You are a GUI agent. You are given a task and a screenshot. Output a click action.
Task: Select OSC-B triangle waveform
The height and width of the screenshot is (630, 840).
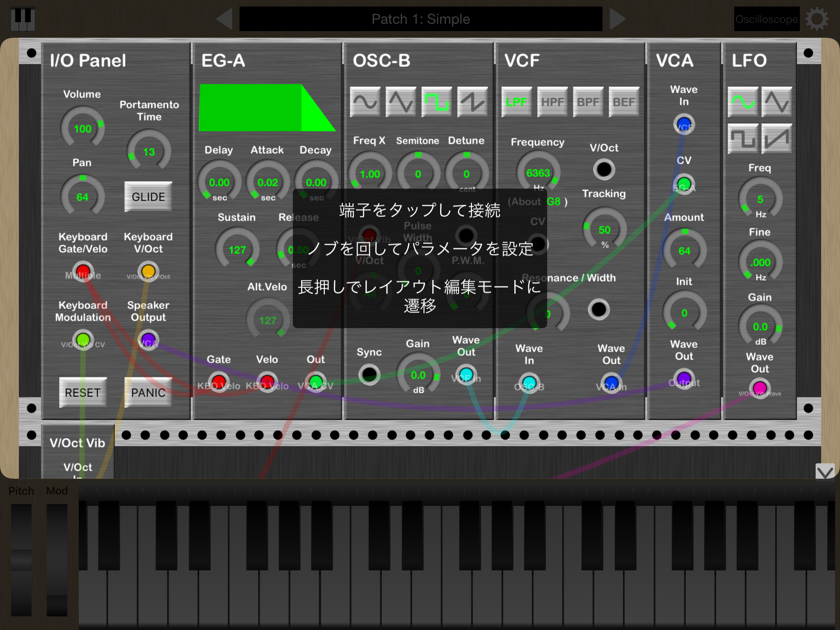click(401, 102)
